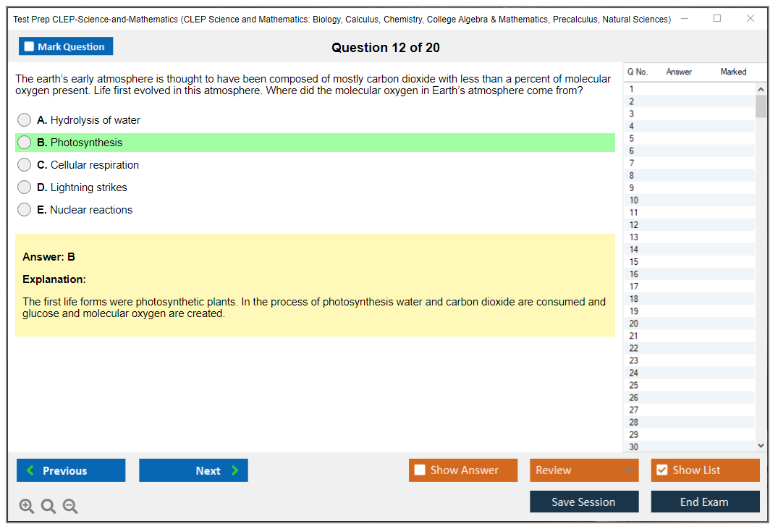Open the Review dropdown menu
The image size is (778, 532).
point(584,470)
